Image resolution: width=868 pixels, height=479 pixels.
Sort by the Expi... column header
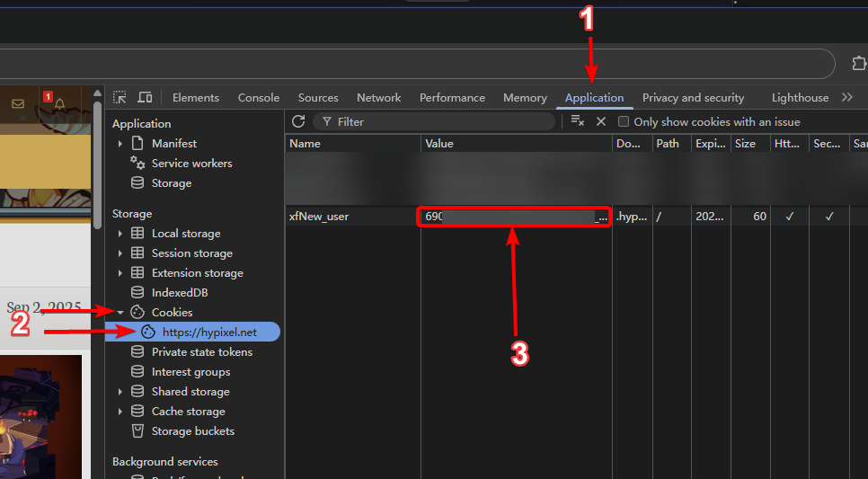pos(711,144)
